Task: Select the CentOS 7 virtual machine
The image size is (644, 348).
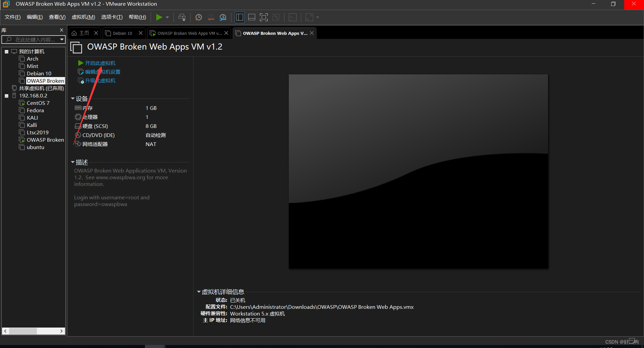Action: coord(38,103)
